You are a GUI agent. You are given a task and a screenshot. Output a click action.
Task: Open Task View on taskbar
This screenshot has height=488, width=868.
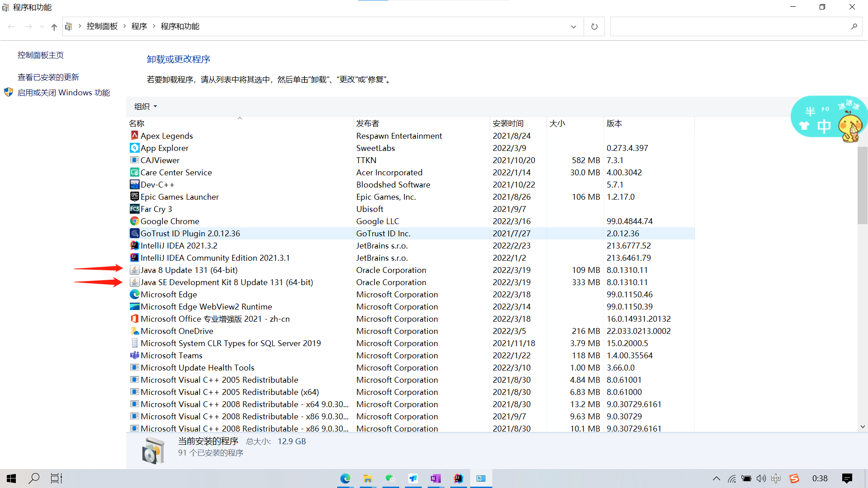point(57,479)
